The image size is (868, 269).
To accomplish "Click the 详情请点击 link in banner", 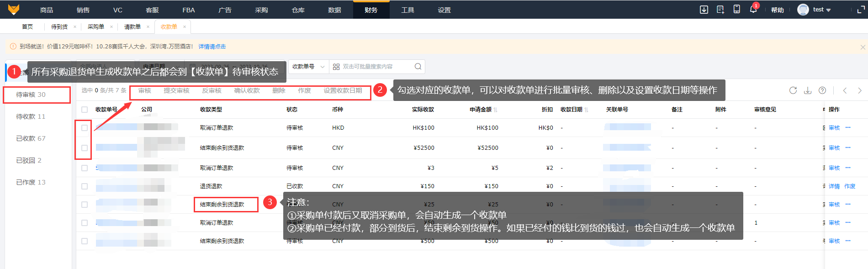I will (x=212, y=47).
